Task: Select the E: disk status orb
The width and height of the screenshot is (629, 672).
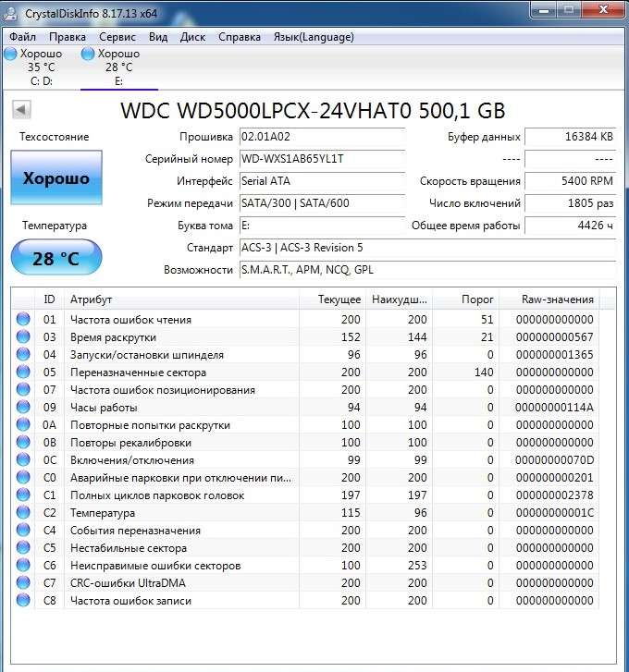Action: point(88,54)
